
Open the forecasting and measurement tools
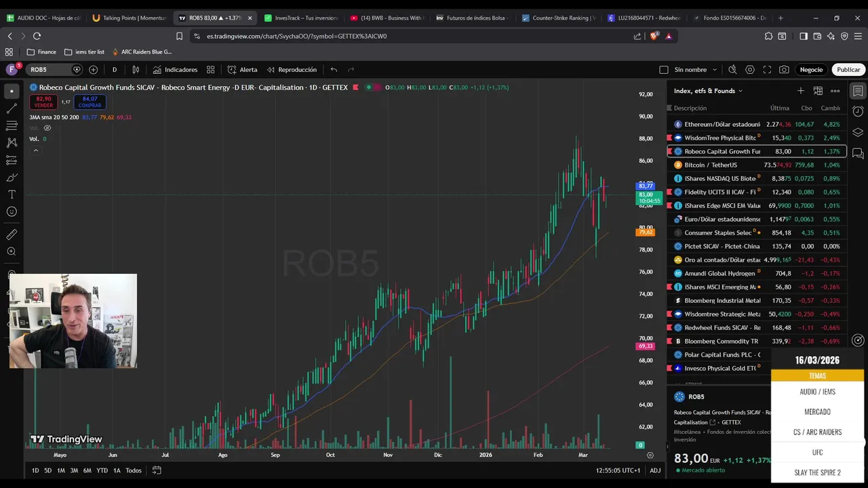point(12,160)
